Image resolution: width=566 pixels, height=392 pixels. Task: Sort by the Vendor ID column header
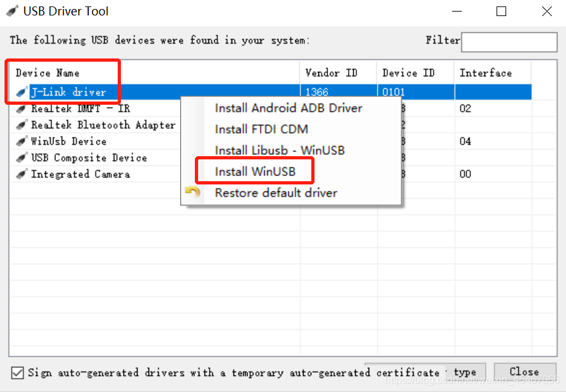[338, 73]
